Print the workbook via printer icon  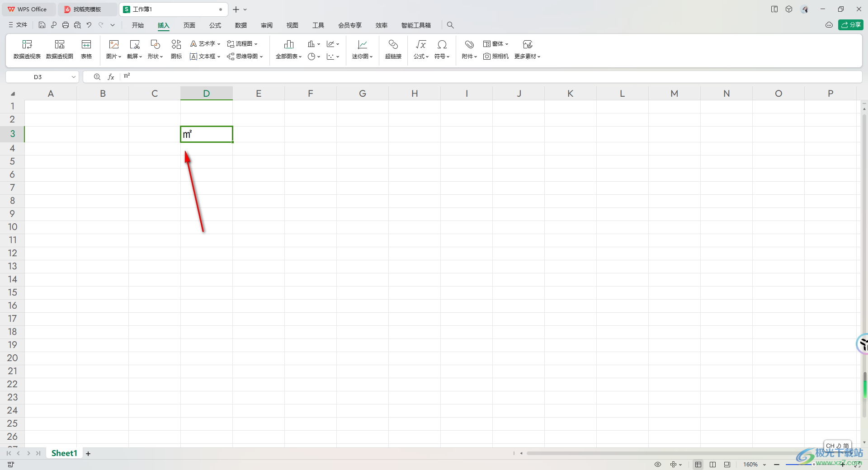[66, 25]
